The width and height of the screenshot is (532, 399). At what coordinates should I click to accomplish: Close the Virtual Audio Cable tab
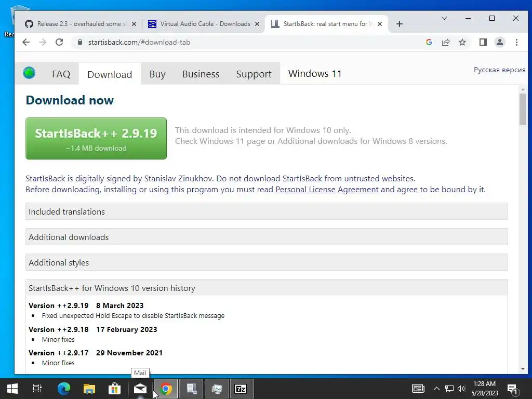point(257,24)
